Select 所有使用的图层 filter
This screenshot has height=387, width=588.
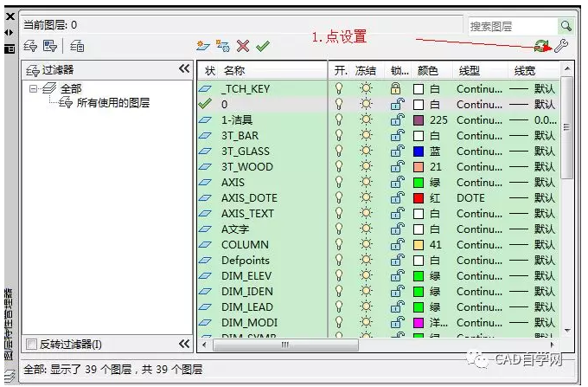tap(113, 103)
